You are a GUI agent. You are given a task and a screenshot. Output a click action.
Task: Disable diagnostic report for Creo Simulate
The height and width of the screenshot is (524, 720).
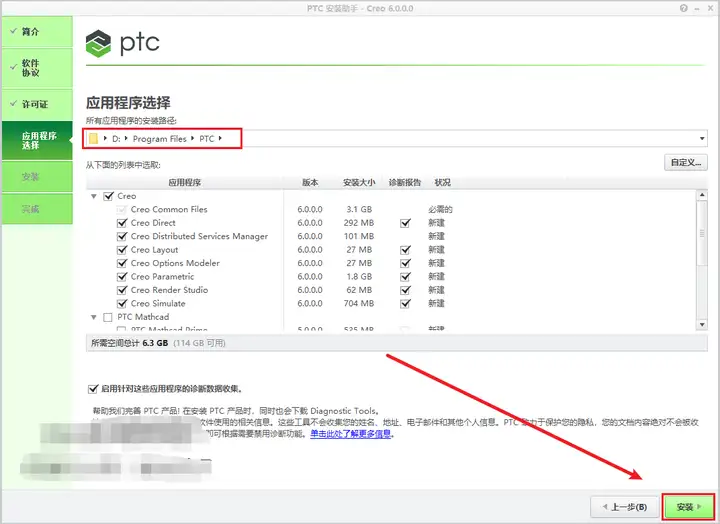click(405, 304)
